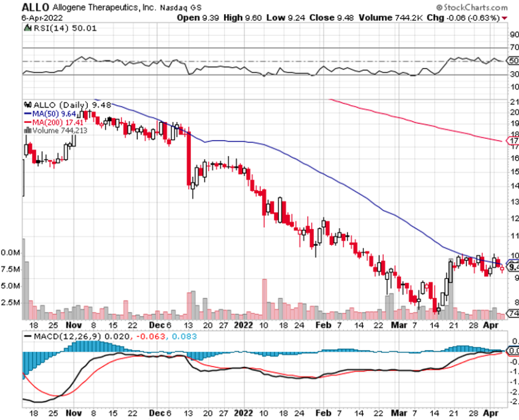The width and height of the screenshot is (519, 420).
Task: Click the red MA(200) value tag on the price axis
Action: 512,141
